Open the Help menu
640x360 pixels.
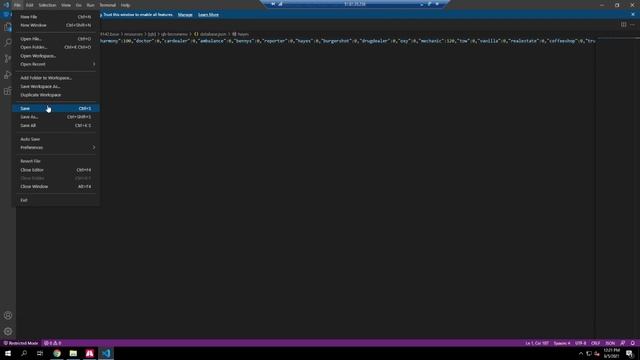(125, 5)
